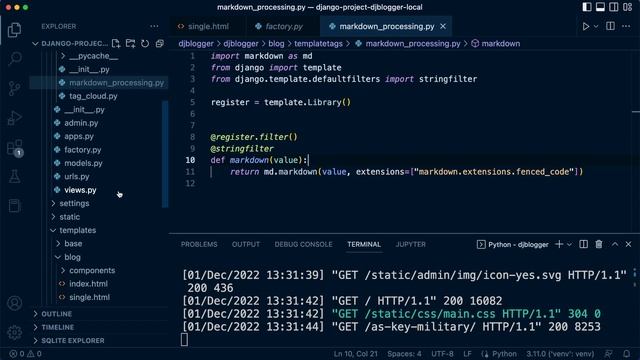Open models.py in Explorer
The width and height of the screenshot is (640, 360).
(x=83, y=163)
